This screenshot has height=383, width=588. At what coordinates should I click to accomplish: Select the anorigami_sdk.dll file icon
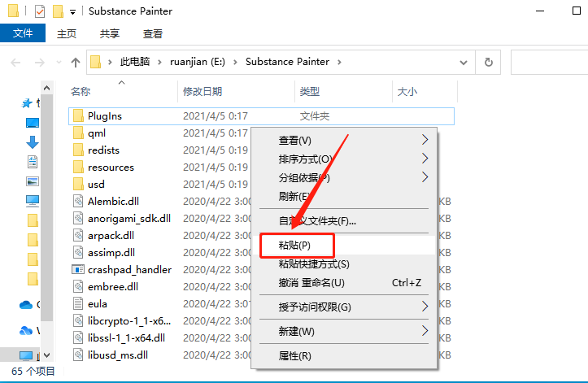tap(78, 218)
